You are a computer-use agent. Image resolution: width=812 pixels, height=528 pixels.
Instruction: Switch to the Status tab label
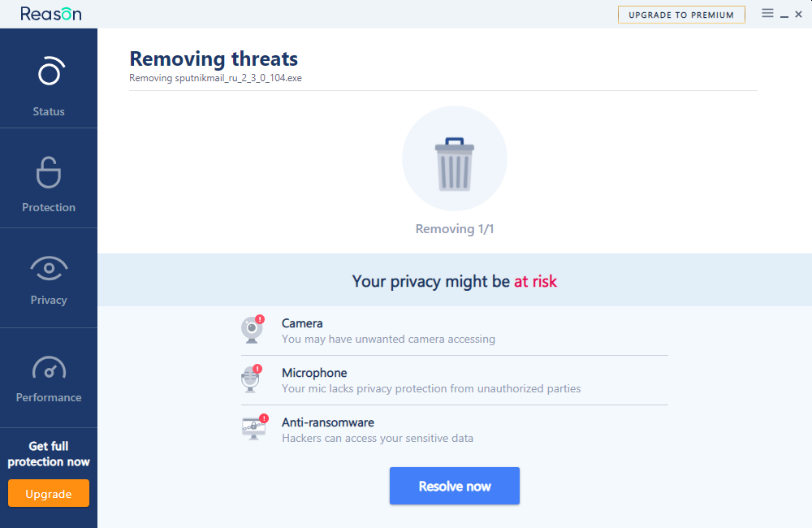click(x=49, y=111)
